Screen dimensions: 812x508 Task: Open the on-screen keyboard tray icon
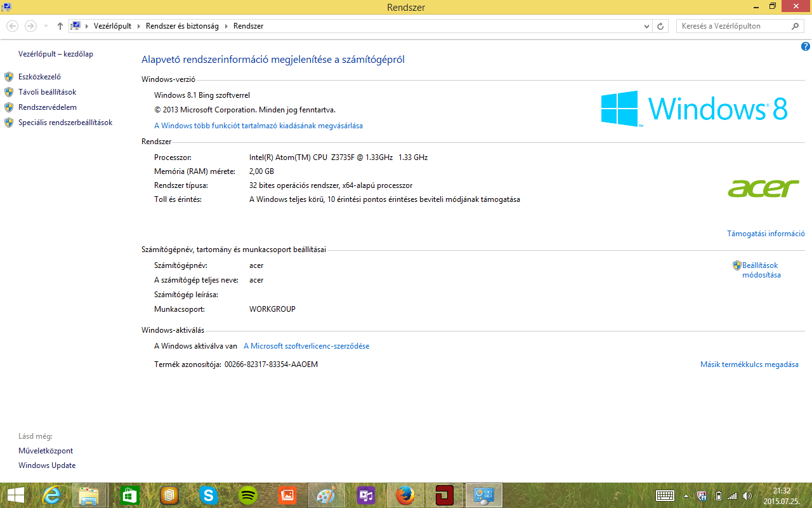665,495
